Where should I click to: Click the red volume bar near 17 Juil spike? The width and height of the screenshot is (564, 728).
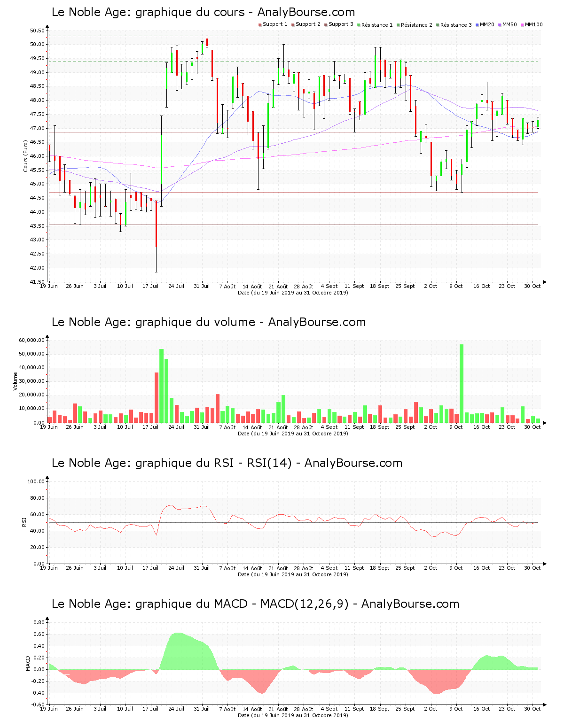click(x=157, y=397)
